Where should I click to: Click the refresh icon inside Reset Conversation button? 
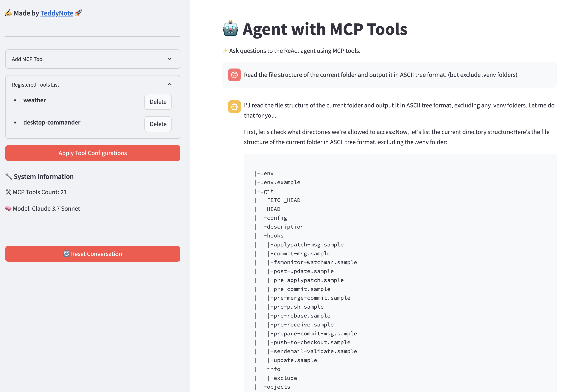pyautogui.click(x=66, y=254)
